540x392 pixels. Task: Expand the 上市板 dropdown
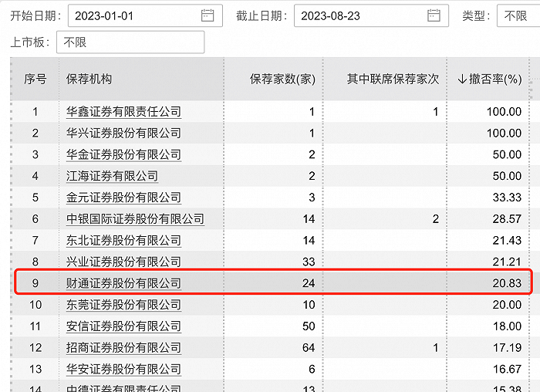130,42
